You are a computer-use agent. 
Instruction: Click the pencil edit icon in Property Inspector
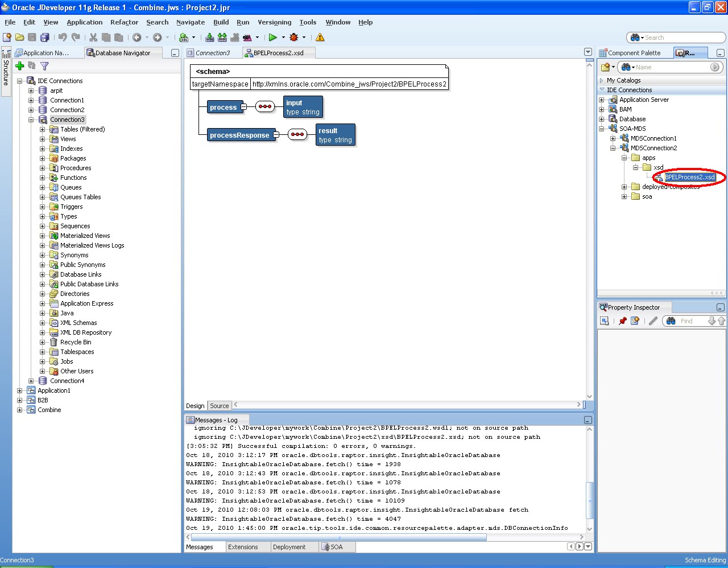pos(652,320)
